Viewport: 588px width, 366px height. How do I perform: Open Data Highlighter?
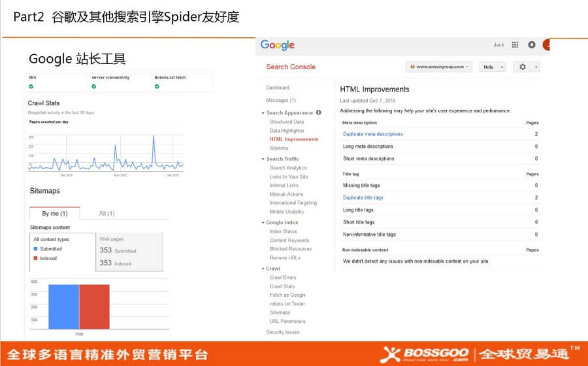click(x=287, y=131)
